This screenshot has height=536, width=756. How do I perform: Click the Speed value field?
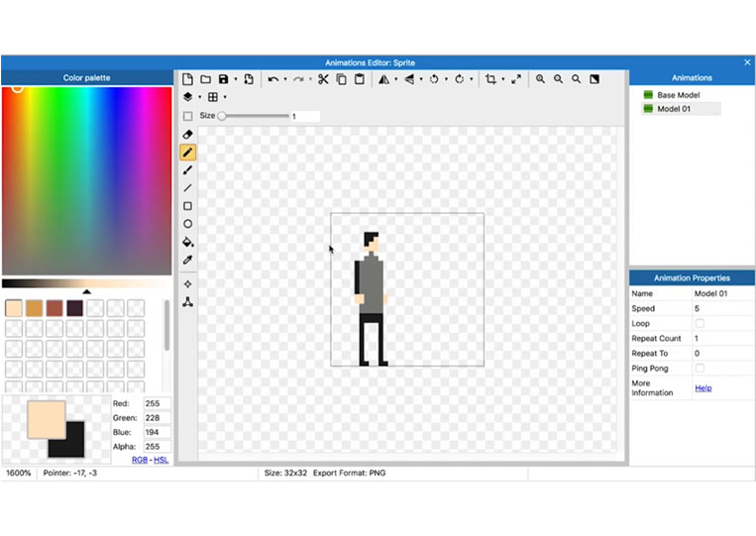[722, 308]
